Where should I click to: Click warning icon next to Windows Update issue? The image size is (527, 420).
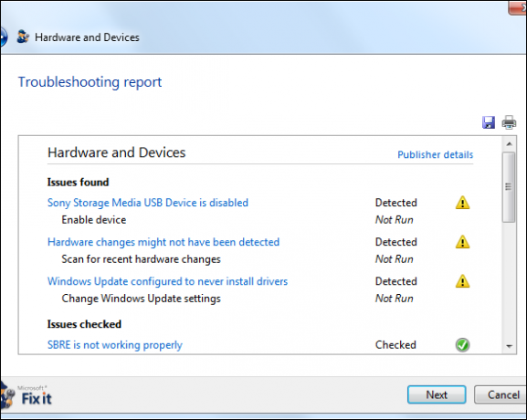(462, 281)
